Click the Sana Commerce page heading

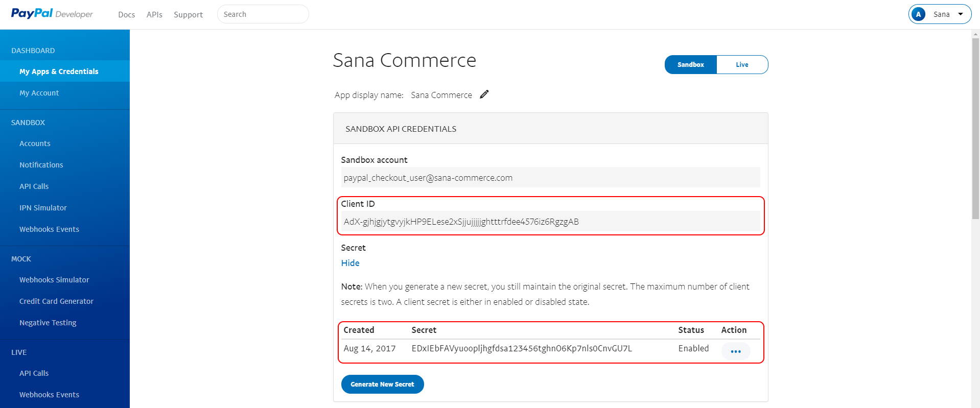[404, 60]
